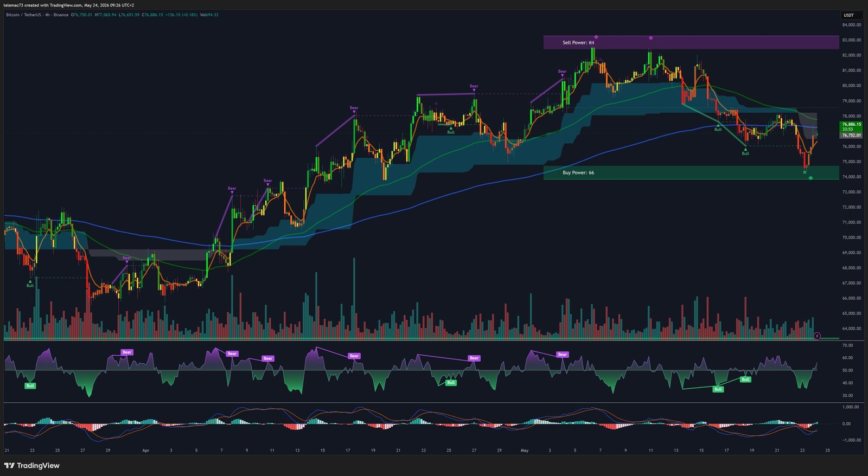Click the Bear divergence label above the 81,000 high

click(563, 72)
